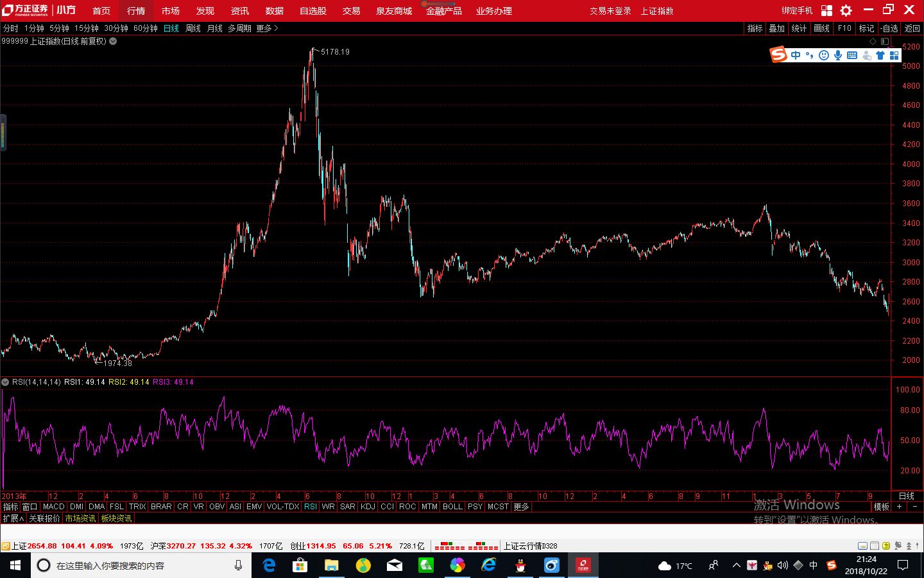
Task: Click the Sogou skin shirt icon
Action: pyautogui.click(x=880, y=55)
